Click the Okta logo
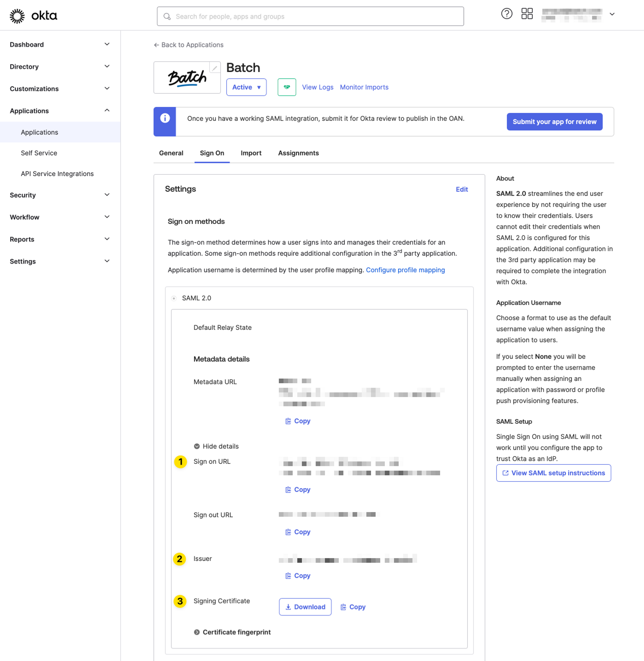The height and width of the screenshot is (661, 644). pyautogui.click(x=33, y=16)
